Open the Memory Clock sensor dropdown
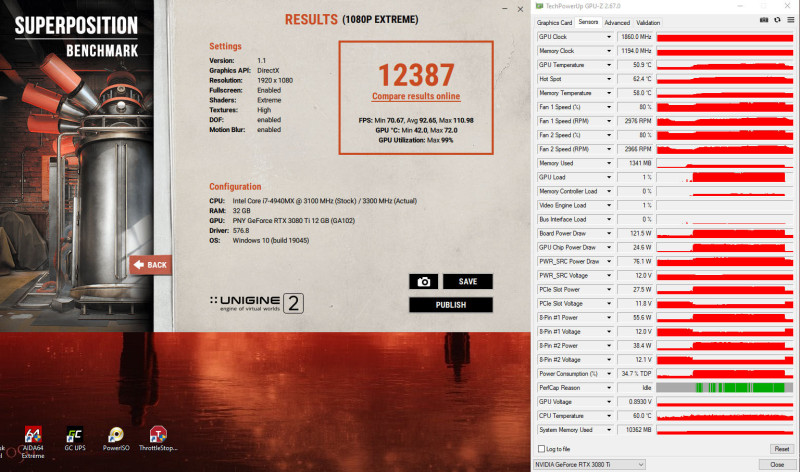800x472 pixels. pyautogui.click(x=609, y=51)
